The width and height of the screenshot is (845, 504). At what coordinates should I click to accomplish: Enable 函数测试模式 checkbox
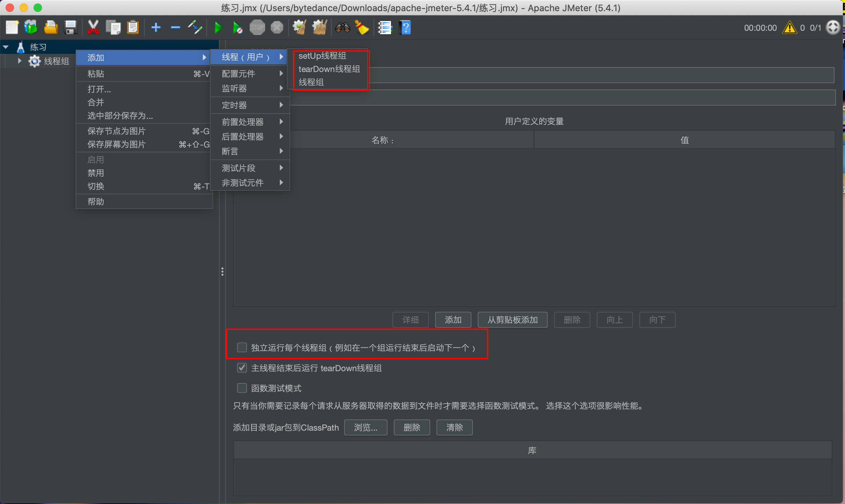point(242,388)
